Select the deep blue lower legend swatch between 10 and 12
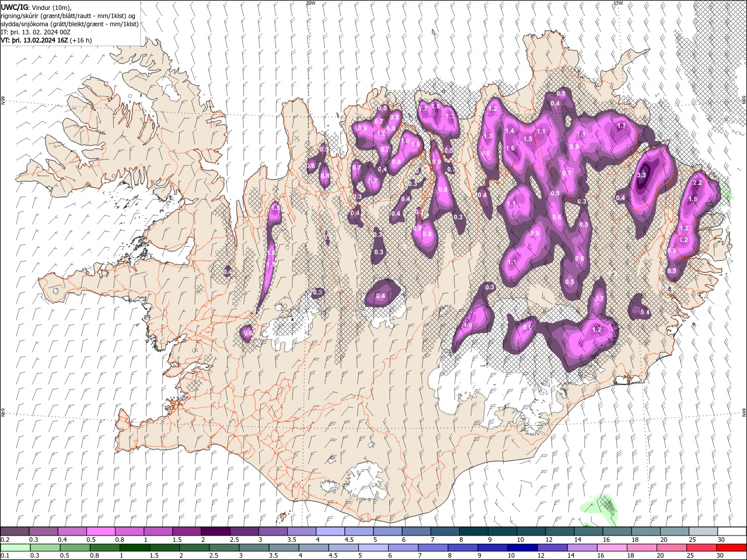This screenshot has width=747, height=560. tap(522, 548)
